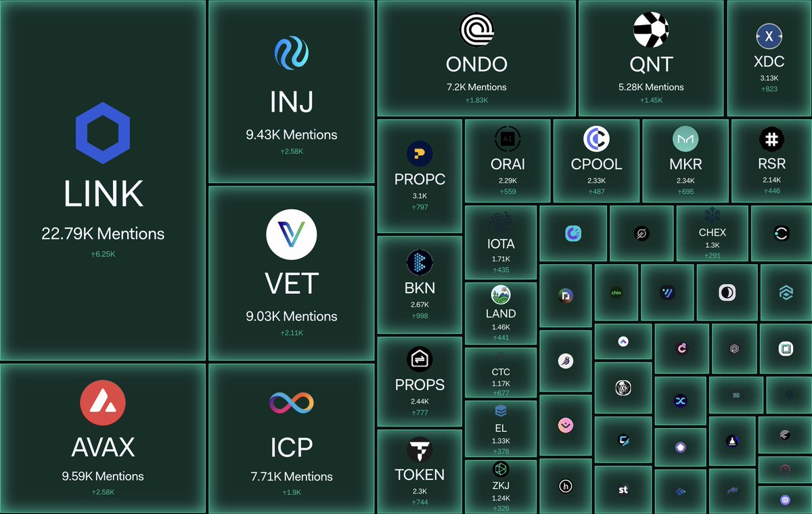Click the blue BKN logo
The image size is (812, 514).
420,263
